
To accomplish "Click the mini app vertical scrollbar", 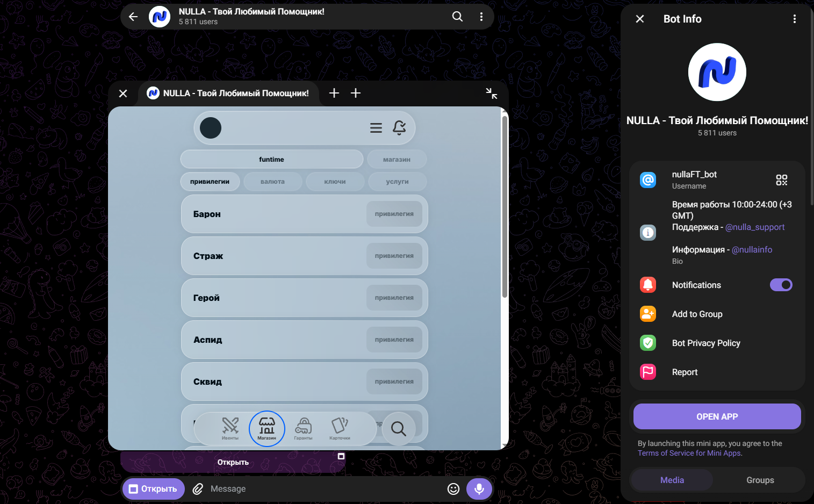I will pyautogui.click(x=505, y=206).
